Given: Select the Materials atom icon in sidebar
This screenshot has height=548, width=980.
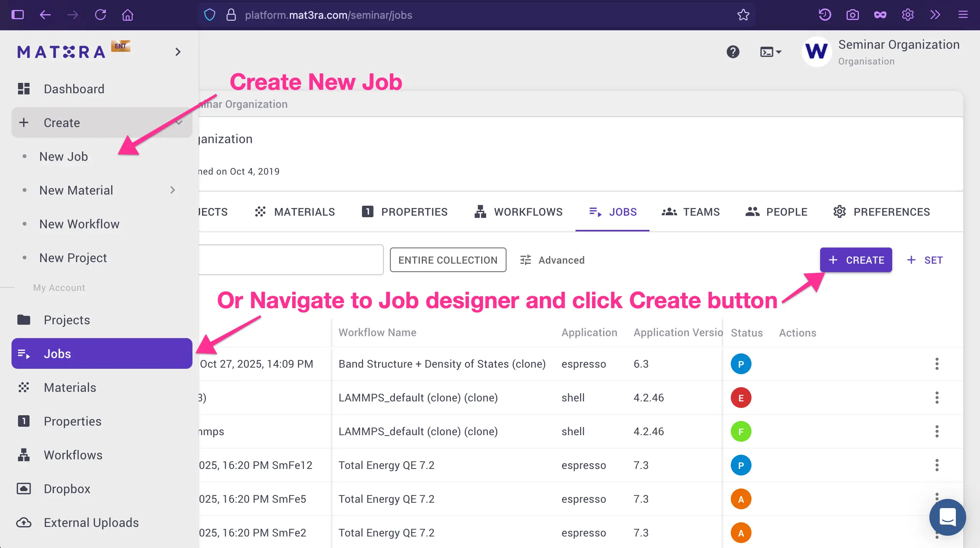Looking at the screenshot, I should coord(24,387).
